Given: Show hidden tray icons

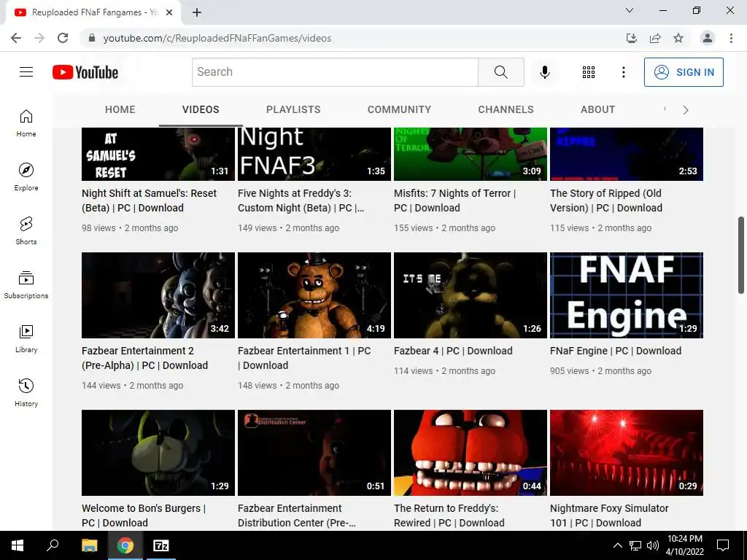Looking at the screenshot, I should coord(617,545).
